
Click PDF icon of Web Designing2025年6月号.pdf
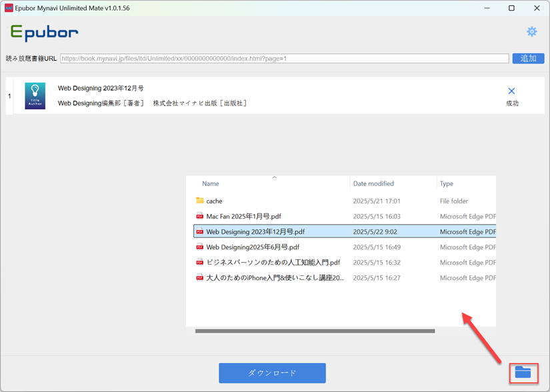[200, 247]
